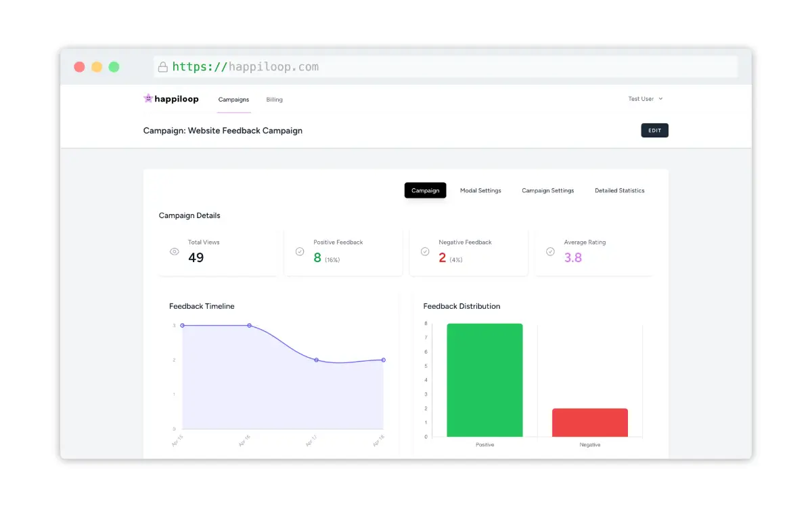Click the red Negative bar in chart
This screenshot has width=812, height=508.
[x=589, y=423]
